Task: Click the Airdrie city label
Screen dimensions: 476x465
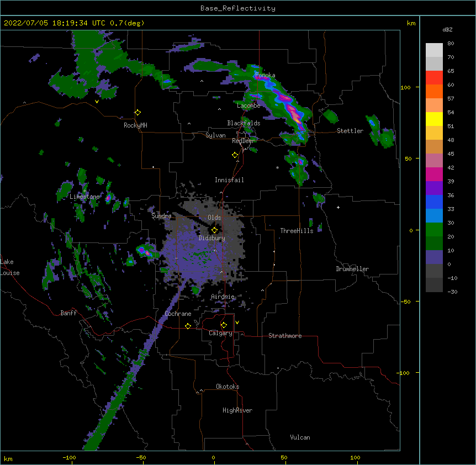Action: tap(223, 297)
